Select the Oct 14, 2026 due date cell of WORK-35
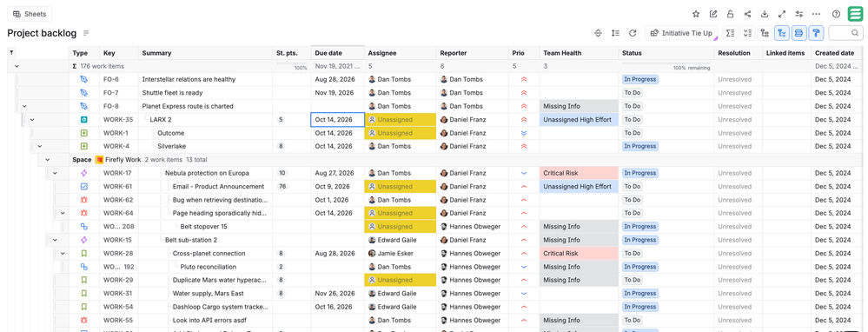The image size is (868, 332). click(338, 120)
